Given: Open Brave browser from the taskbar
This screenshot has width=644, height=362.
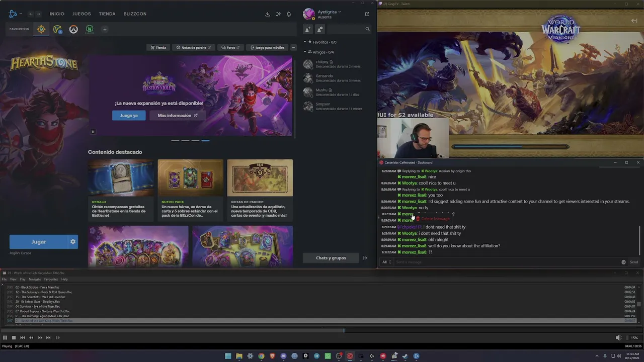Looking at the screenshot, I should coord(272,356).
